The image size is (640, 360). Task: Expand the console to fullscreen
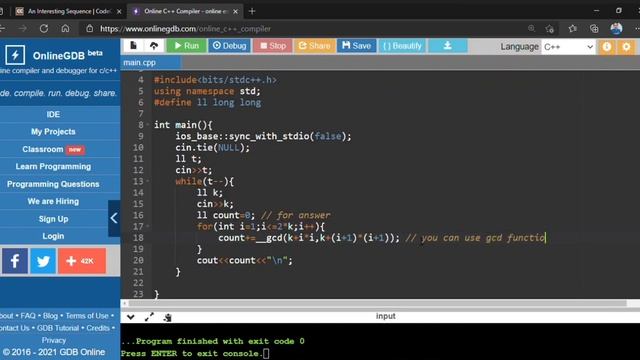pyautogui.click(x=149, y=317)
